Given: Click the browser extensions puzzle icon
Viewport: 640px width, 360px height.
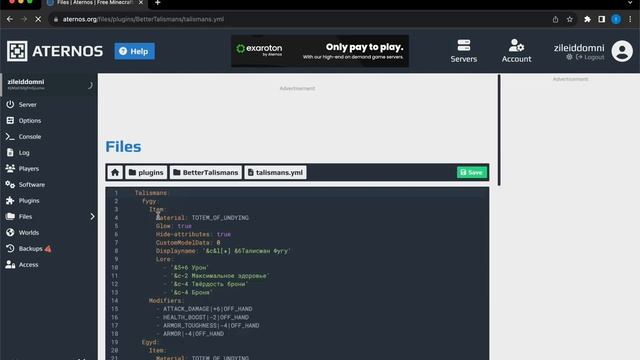Looking at the screenshot, I should [587, 19].
